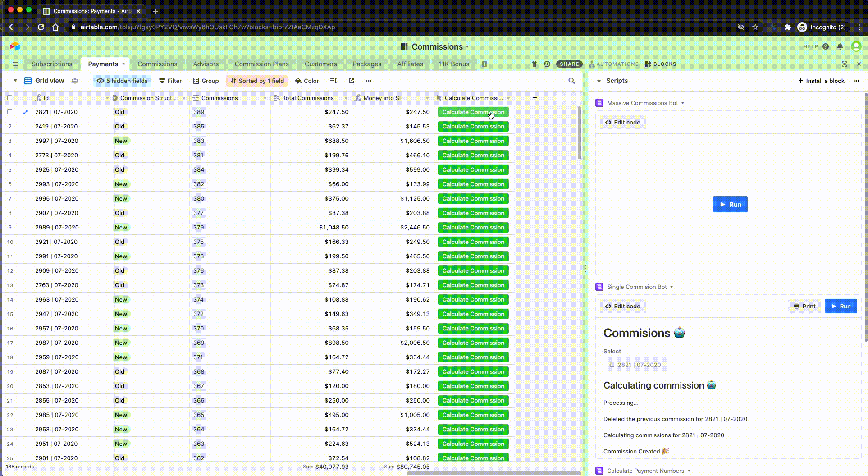Click the SHARE button
868x476 pixels.
569,64
